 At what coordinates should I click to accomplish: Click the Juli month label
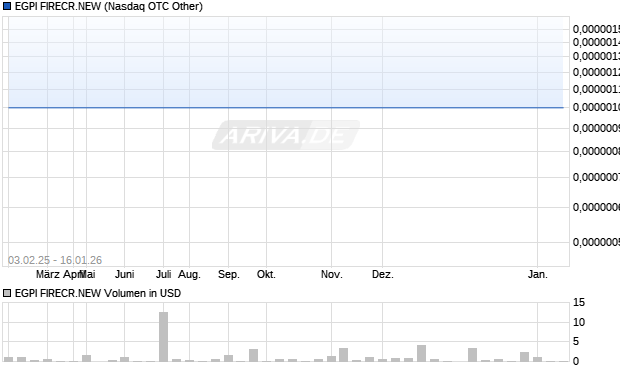click(x=163, y=274)
